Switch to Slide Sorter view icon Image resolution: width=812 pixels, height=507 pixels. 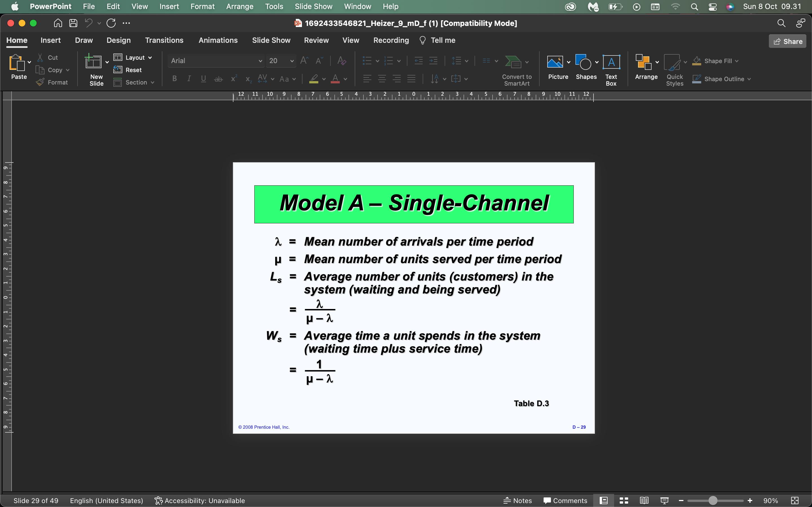(x=624, y=501)
